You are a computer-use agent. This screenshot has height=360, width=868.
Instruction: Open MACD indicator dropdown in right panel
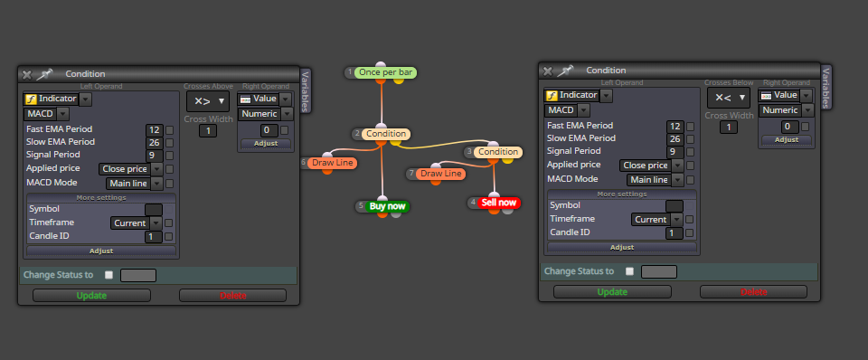point(583,110)
